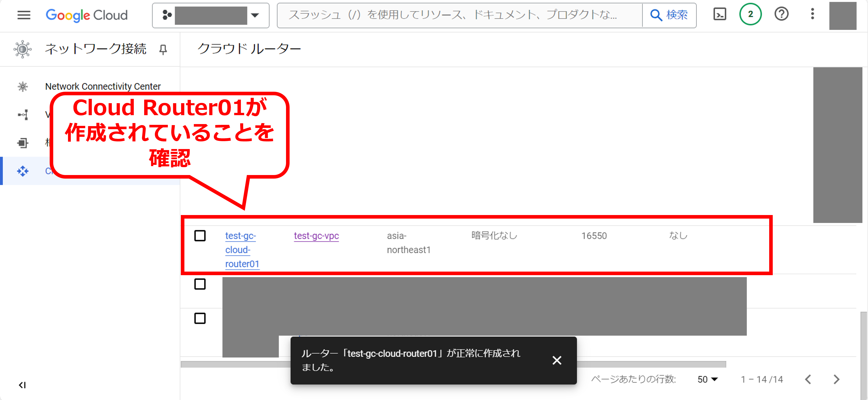The height and width of the screenshot is (400, 868).
Task: Select the third router row checkbox
Action: point(200,318)
